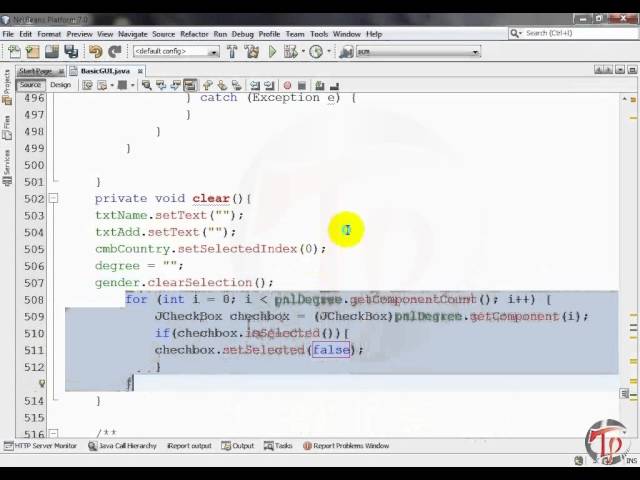The width and height of the screenshot is (640, 480).
Task: Close the BasicGUI.java tab
Action: (x=140, y=71)
